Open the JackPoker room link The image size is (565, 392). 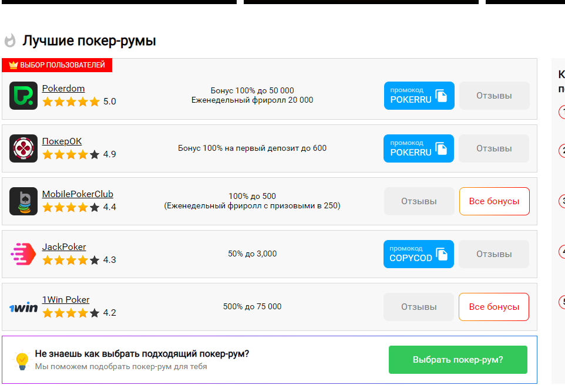(x=64, y=247)
